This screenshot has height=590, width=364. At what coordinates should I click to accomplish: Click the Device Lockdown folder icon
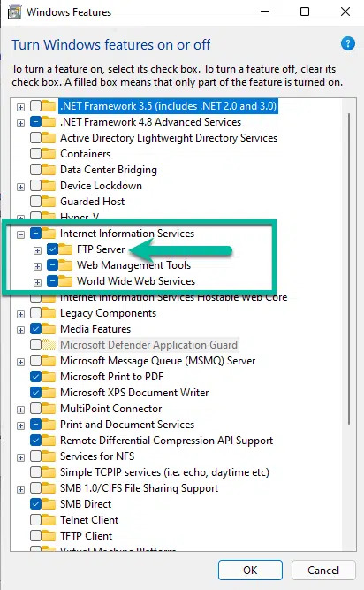[49, 186]
